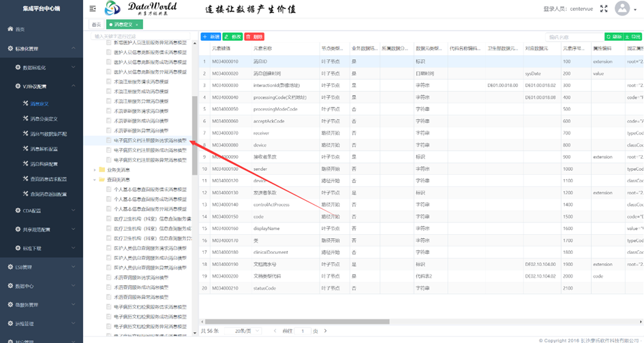Viewport: 644px width, 343px height.
Task: Select 电子病历文档注册服务异常消息模型 tree node
Action: click(150, 160)
